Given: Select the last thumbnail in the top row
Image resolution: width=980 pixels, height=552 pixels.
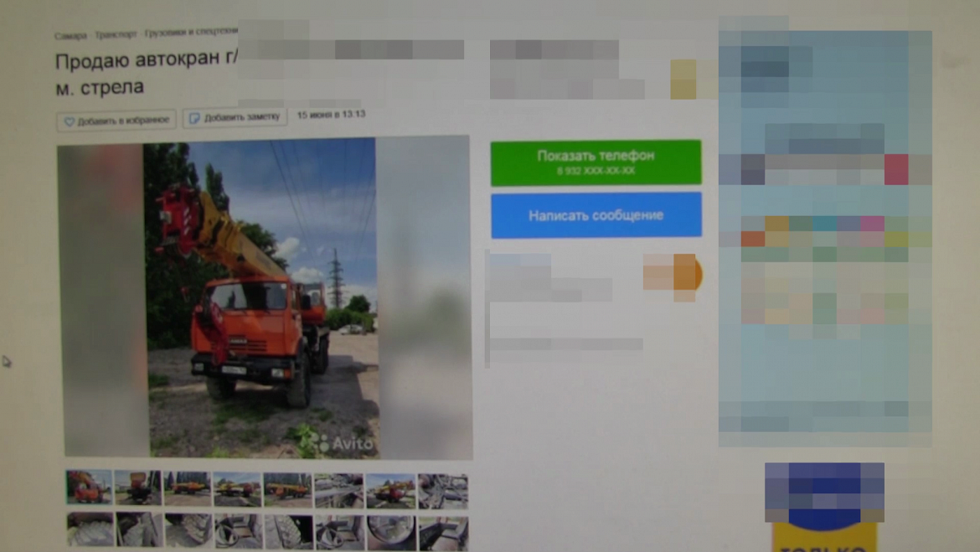Looking at the screenshot, I should [x=443, y=492].
